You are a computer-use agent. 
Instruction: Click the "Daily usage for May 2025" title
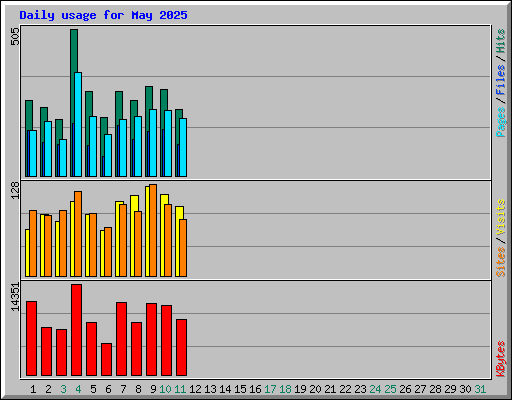(x=103, y=15)
